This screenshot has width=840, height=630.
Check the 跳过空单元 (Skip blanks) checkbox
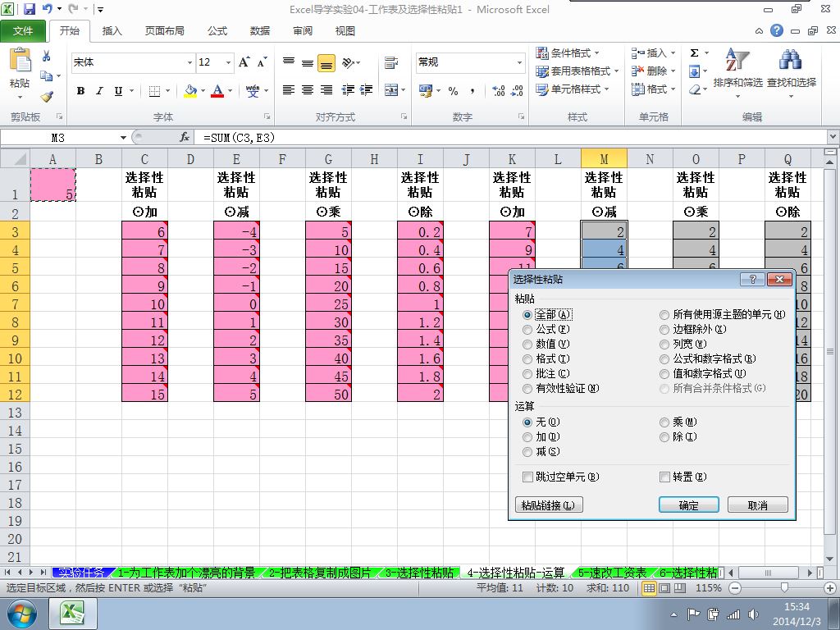coord(527,477)
